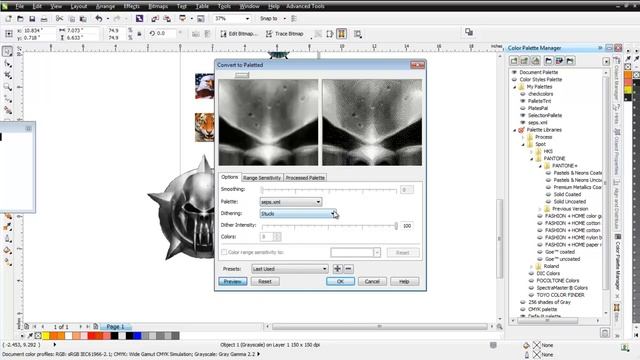640x360 pixels.
Task: Click the add preset plus icon
Action: click(337, 269)
